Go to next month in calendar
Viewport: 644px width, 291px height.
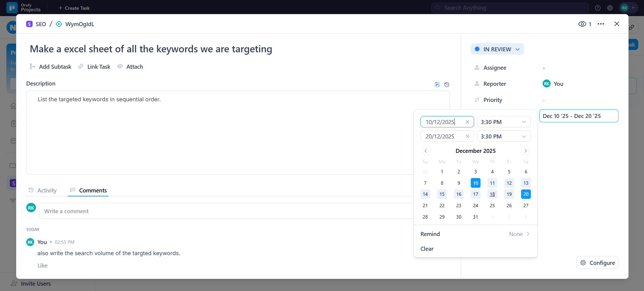(525, 151)
